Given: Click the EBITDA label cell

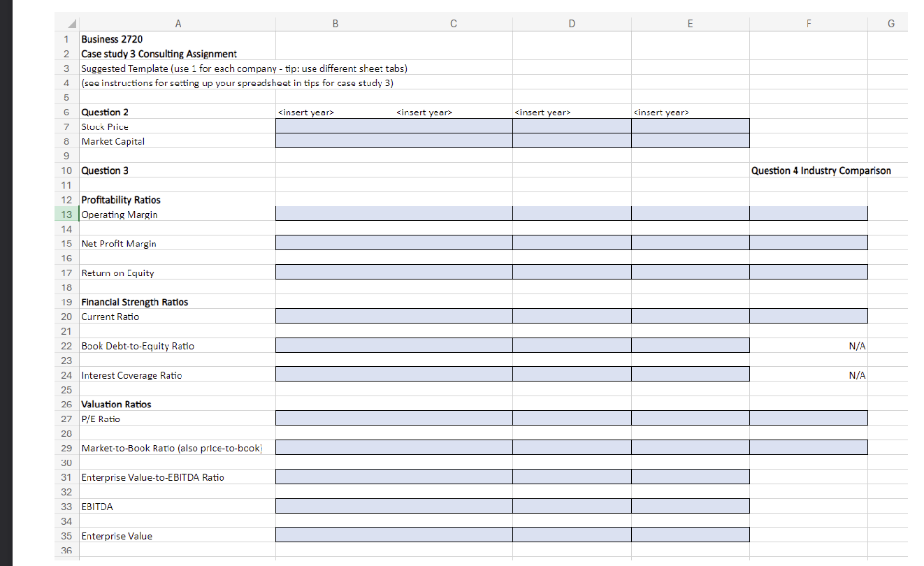Looking at the screenshot, I should pyautogui.click(x=178, y=507).
